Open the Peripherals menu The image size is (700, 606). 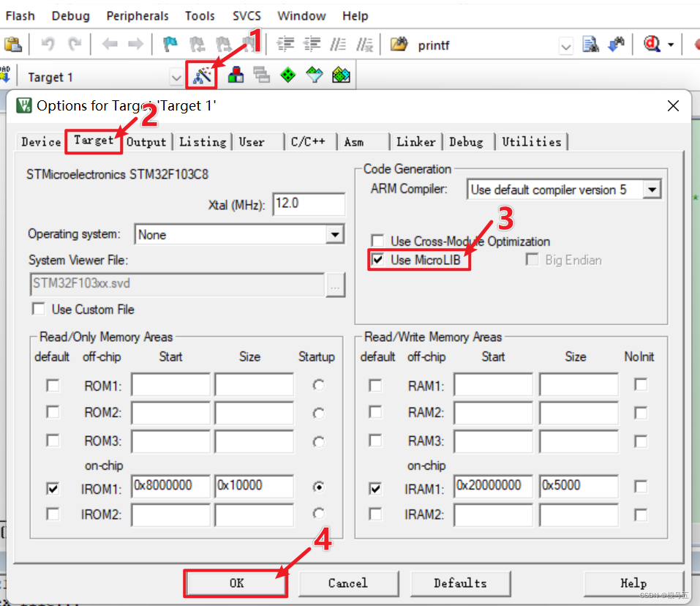point(138,15)
